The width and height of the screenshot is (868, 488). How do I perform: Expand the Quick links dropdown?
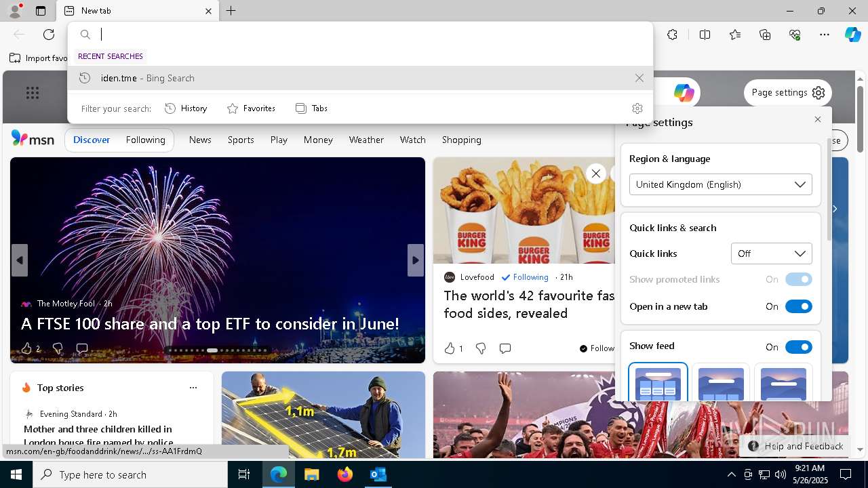pyautogui.click(x=771, y=253)
